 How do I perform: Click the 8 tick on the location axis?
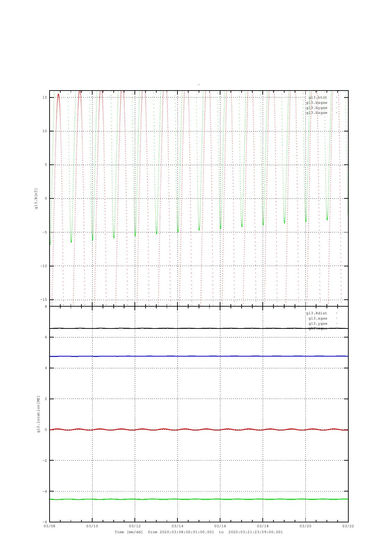coord(46,307)
